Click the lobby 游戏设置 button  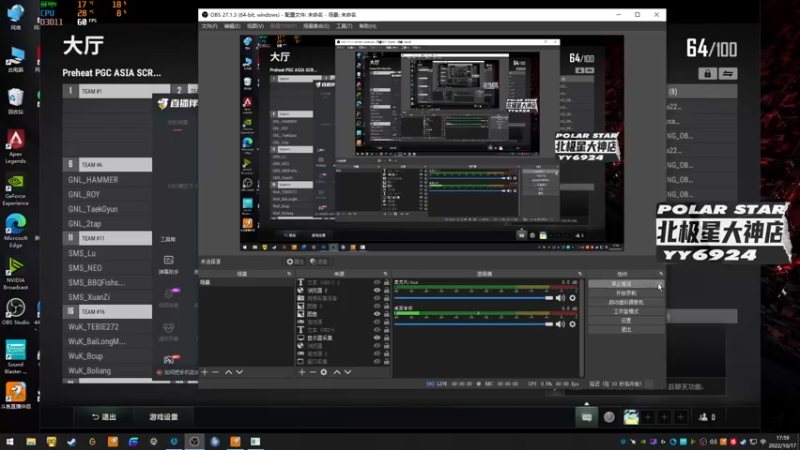pyautogui.click(x=164, y=417)
